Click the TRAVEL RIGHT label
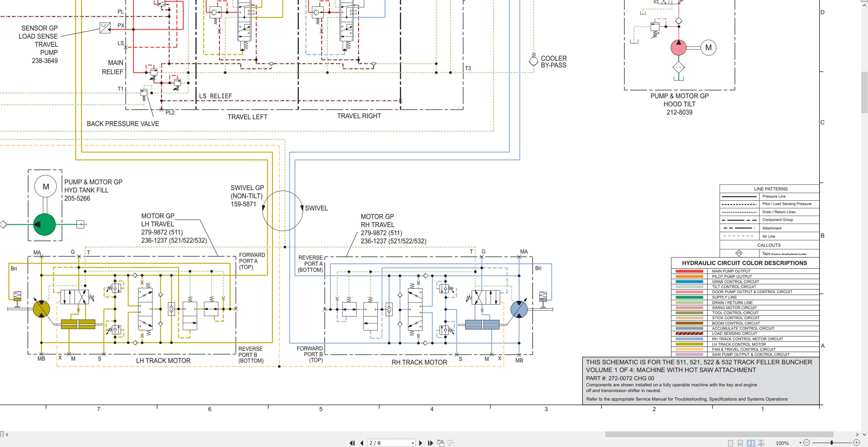Viewport: 868px width, 447px height. coord(359,116)
